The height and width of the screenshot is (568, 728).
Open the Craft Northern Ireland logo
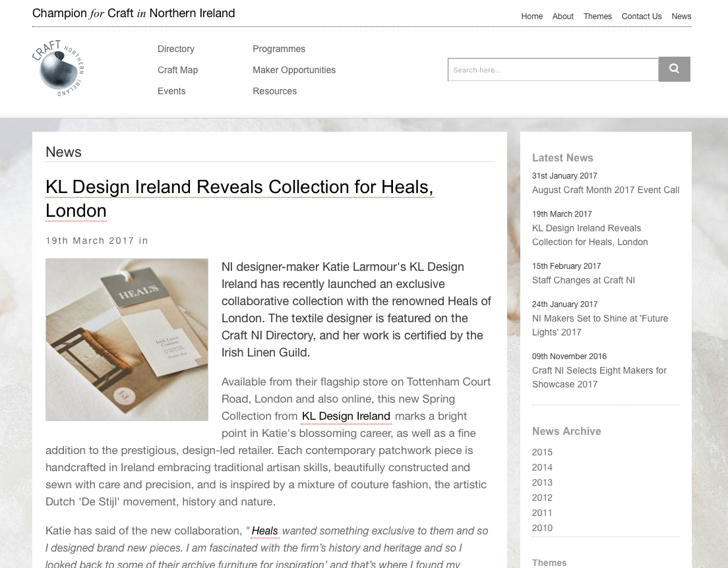(x=58, y=69)
